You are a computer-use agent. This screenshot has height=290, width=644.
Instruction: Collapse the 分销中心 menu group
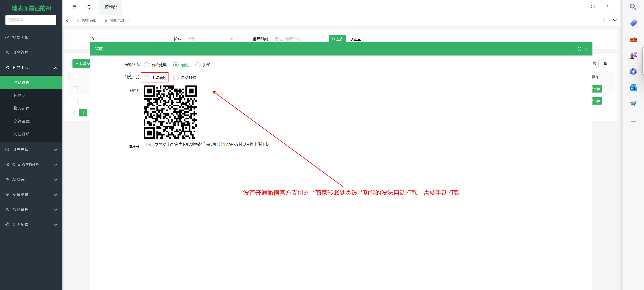click(31, 68)
